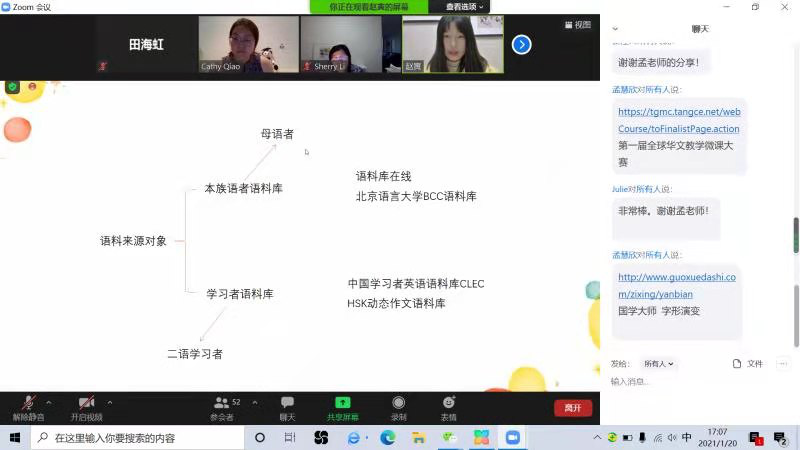This screenshot has height=450, width=800.
Task: Start recording with the 录制 icon
Action: pyautogui.click(x=398, y=406)
